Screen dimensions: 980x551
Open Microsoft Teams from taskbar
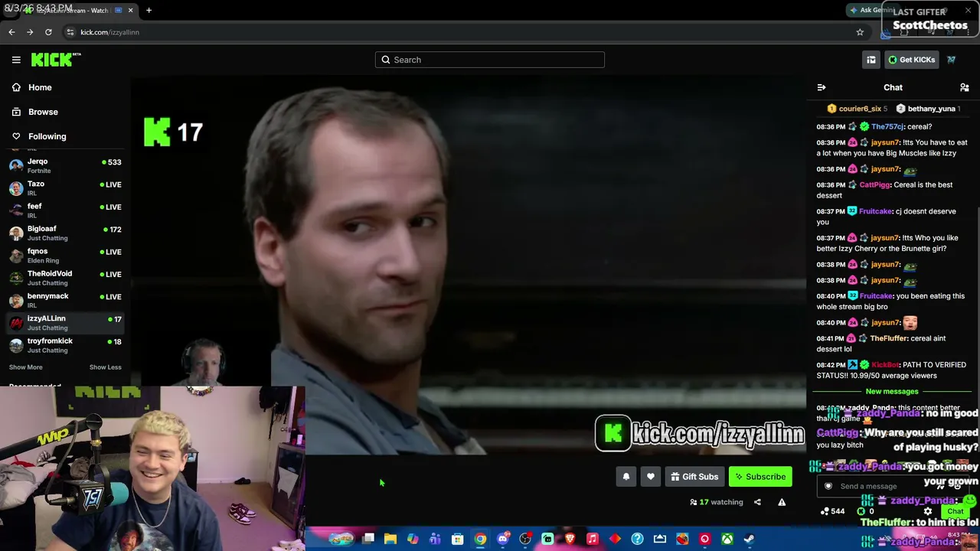[x=436, y=540]
